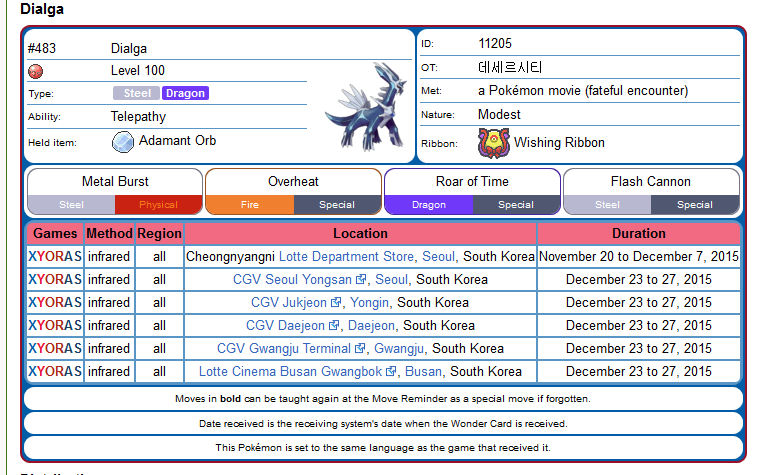Open the Dialga sprite image
Viewport: 759px width, 475px height.
(x=365, y=106)
